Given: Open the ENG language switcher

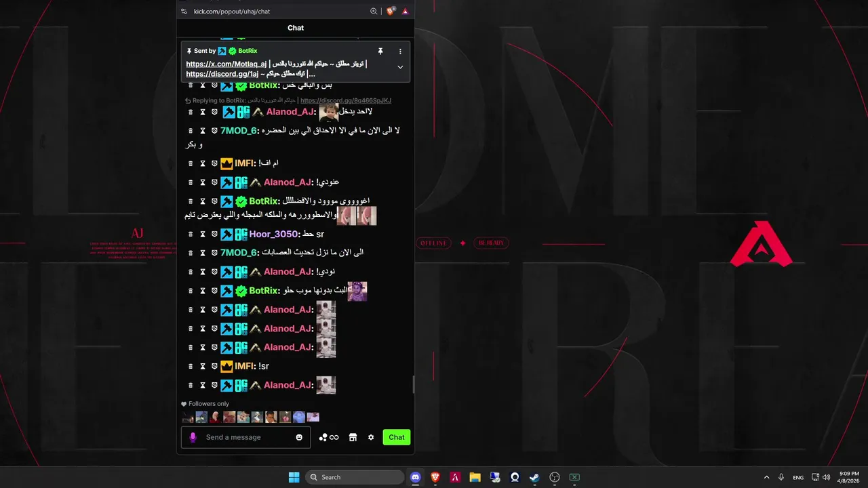Looking at the screenshot, I should tap(798, 477).
